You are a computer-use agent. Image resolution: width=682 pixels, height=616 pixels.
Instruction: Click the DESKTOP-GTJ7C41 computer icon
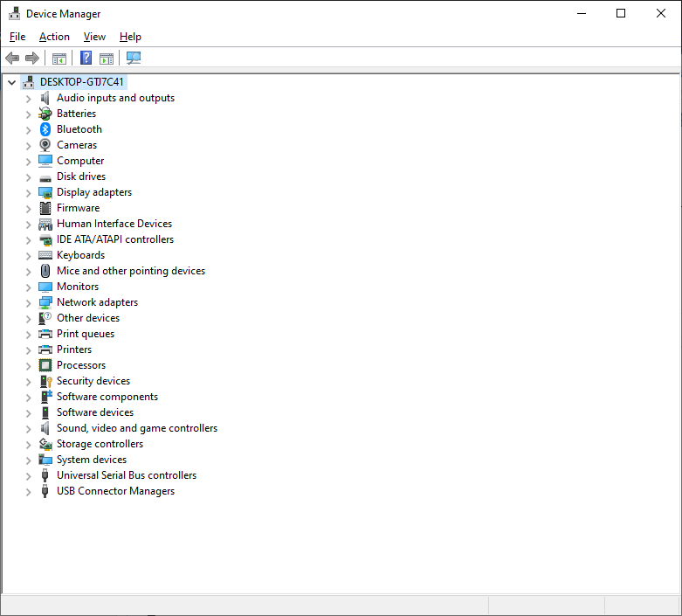28,82
